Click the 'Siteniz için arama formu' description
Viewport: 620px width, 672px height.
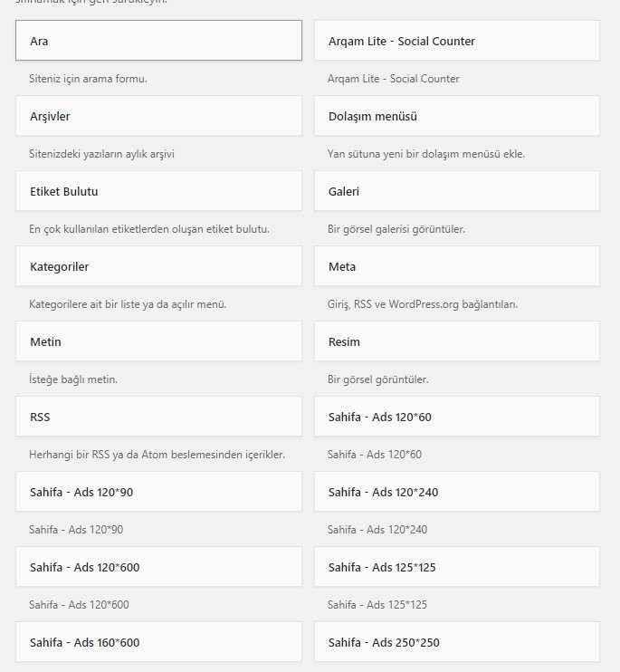click(88, 79)
